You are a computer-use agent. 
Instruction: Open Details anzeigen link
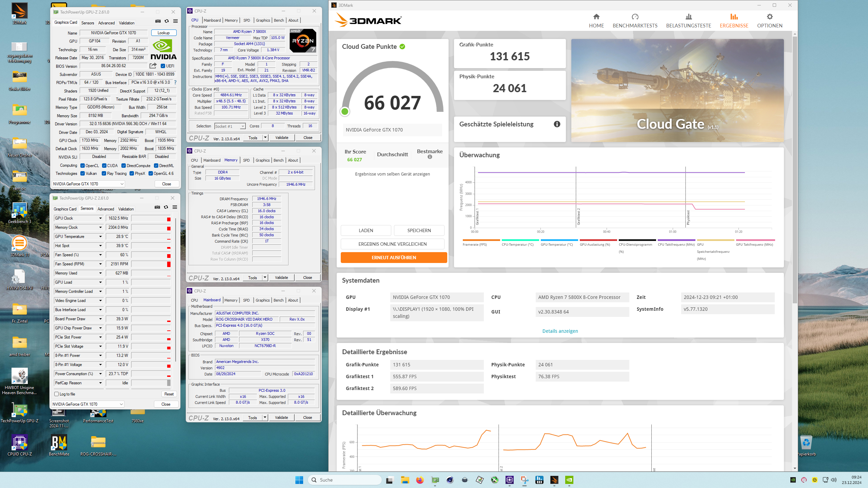coord(560,331)
